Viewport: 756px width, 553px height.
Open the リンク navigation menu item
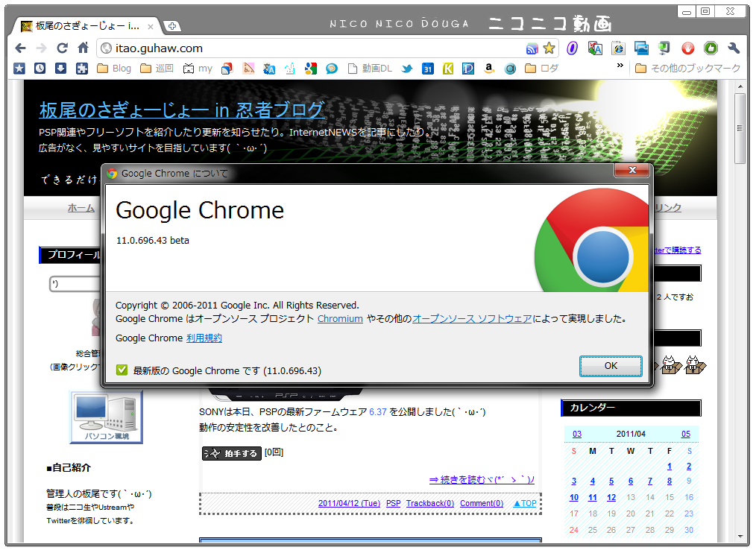point(667,208)
